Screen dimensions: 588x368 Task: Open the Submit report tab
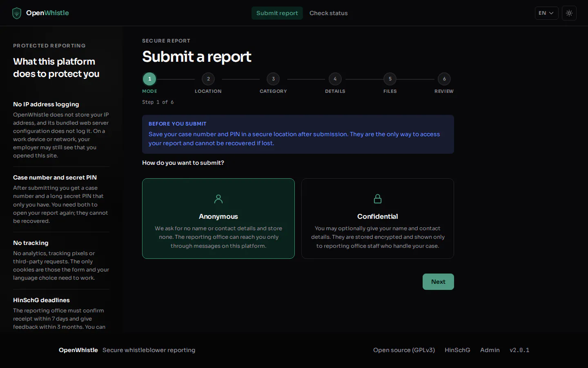coord(277,13)
